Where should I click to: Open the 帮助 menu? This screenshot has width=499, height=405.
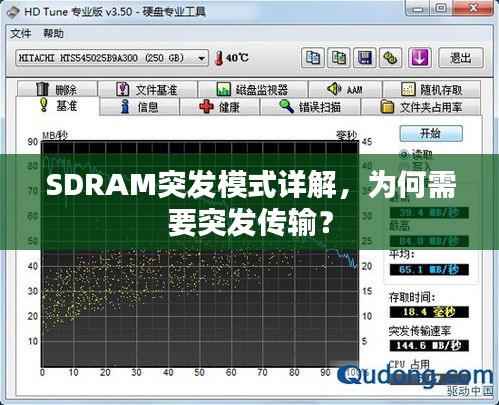pos(53,33)
